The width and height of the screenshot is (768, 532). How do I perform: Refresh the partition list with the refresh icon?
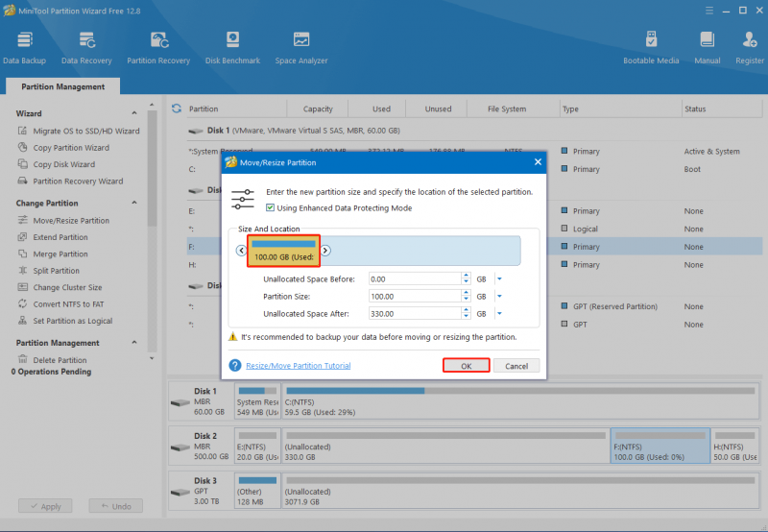tap(177, 109)
